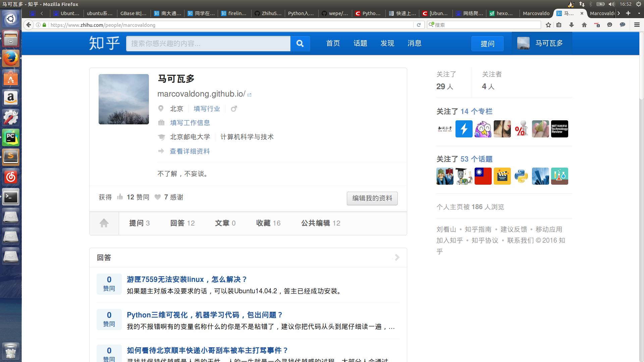
Task: Open the clapperboard movie topic icon
Action: click(x=502, y=176)
